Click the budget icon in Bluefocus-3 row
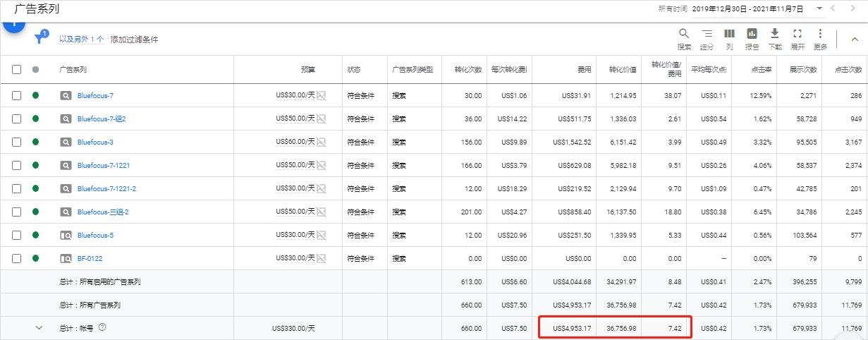Image resolution: width=868 pixels, height=340 pixels. click(322, 142)
